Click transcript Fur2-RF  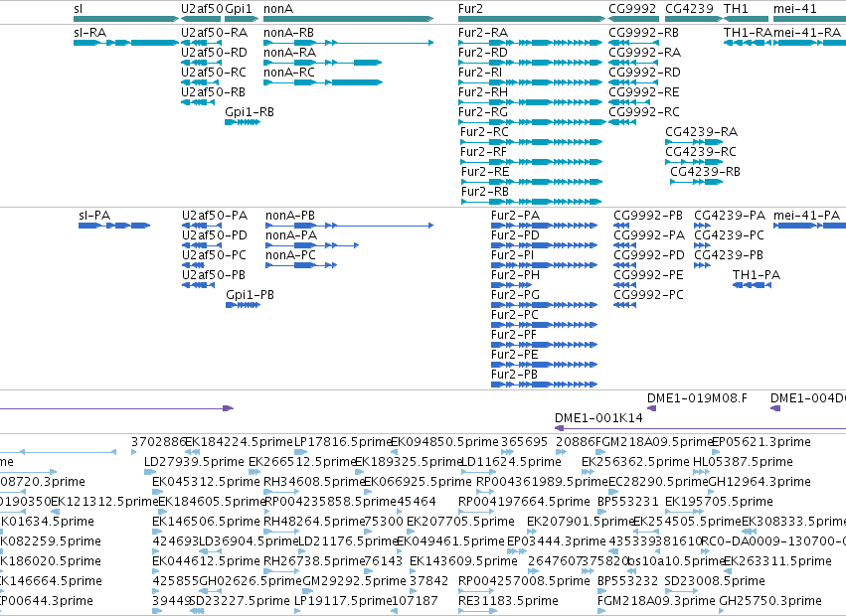coord(532,162)
